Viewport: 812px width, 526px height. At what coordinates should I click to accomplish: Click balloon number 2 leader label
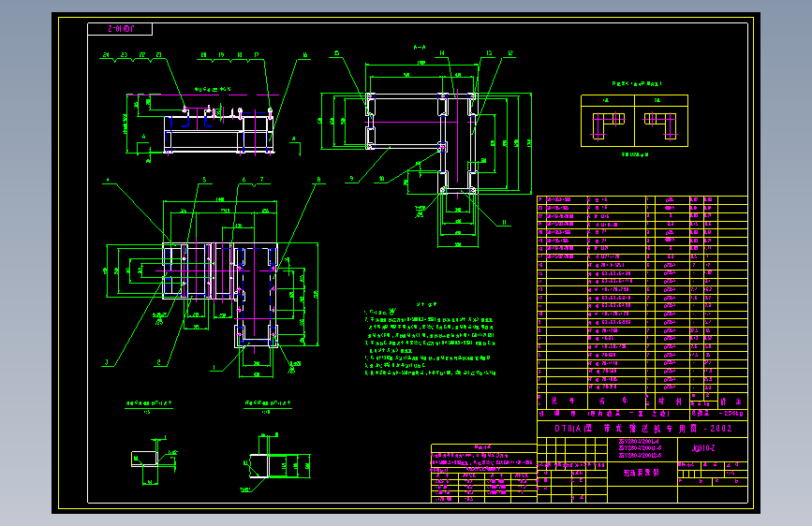[x=158, y=362]
